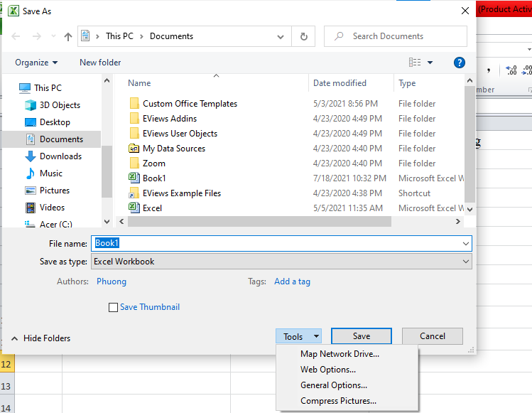Click the Tools dropdown button
The height and width of the screenshot is (413, 532).
298,336
